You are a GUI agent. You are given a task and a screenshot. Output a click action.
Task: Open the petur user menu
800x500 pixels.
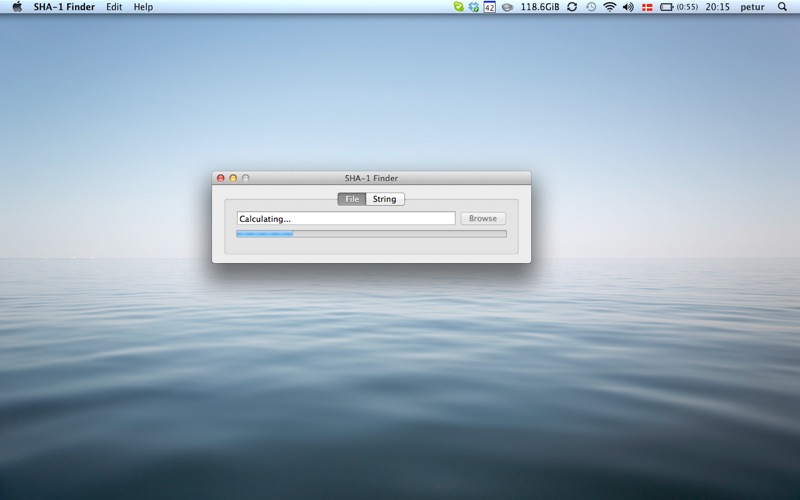752,7
